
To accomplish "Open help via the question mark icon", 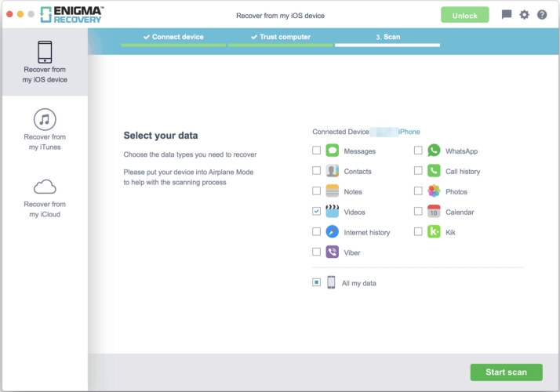I will point(542,15).
